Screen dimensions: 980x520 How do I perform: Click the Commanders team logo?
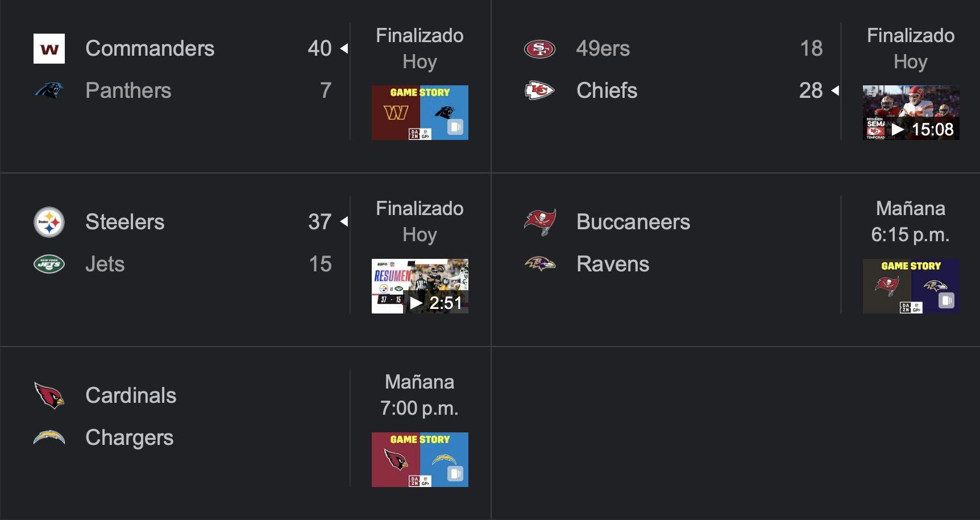pos(49,48)
